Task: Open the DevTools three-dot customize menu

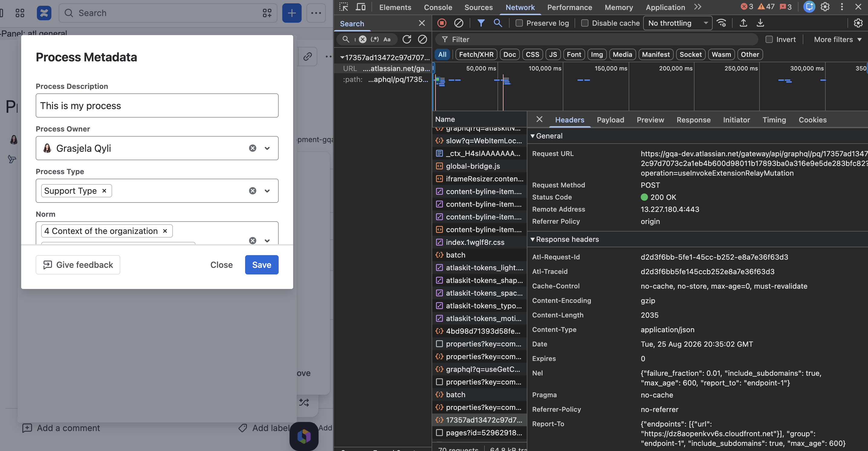Action: (842, 7)
